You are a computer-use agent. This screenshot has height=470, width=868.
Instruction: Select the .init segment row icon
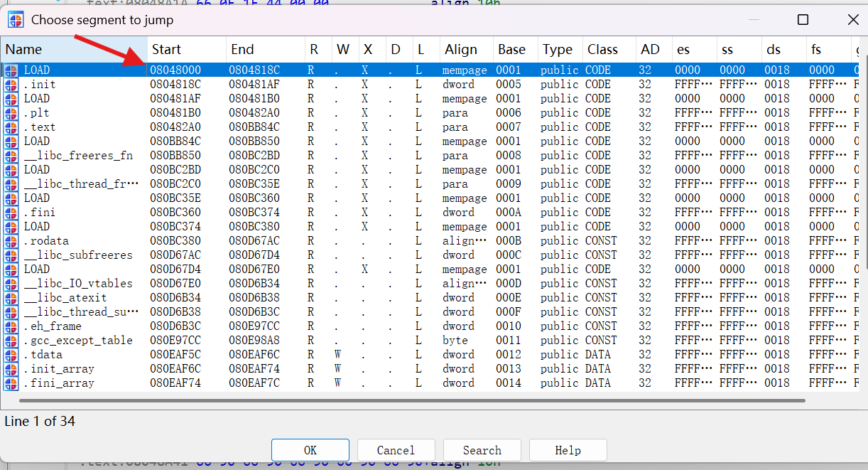coord(11,85)
